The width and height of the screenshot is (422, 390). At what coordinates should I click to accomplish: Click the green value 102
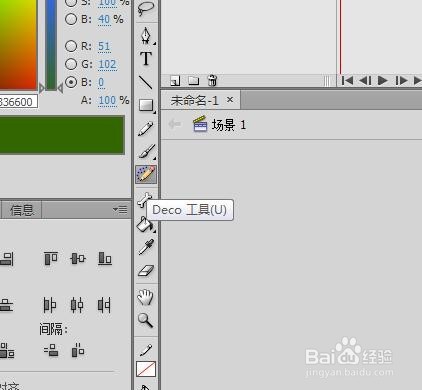pyautogui.click(x=107, y=64)
